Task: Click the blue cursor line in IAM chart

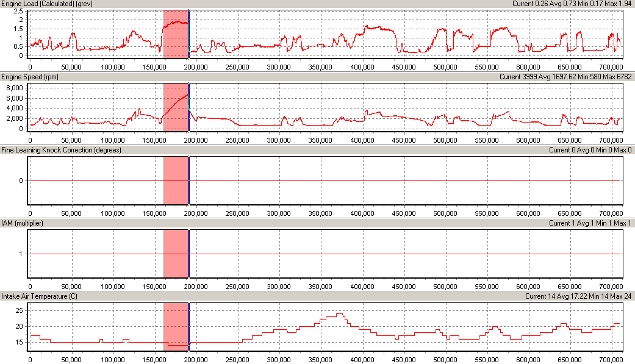Action: coord(189,254)
